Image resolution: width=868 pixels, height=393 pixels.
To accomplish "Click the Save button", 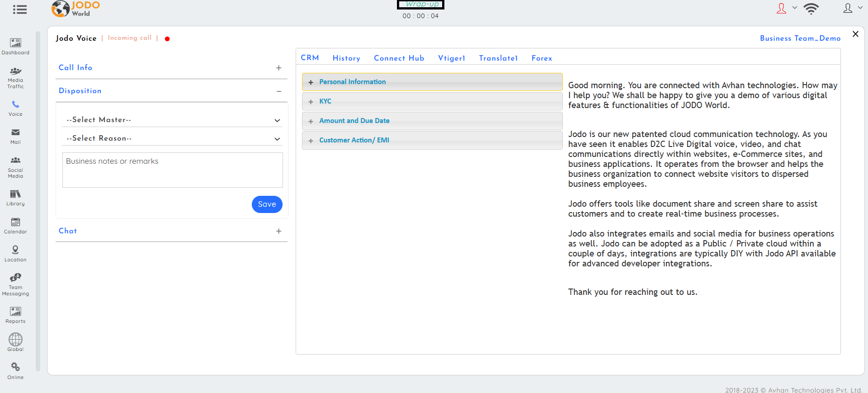I will [267, 204].
